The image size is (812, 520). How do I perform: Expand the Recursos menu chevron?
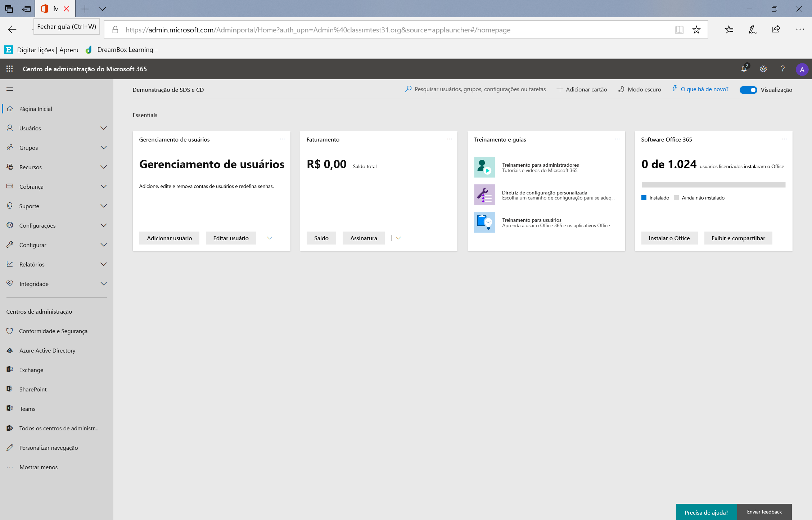coord(104,167)
